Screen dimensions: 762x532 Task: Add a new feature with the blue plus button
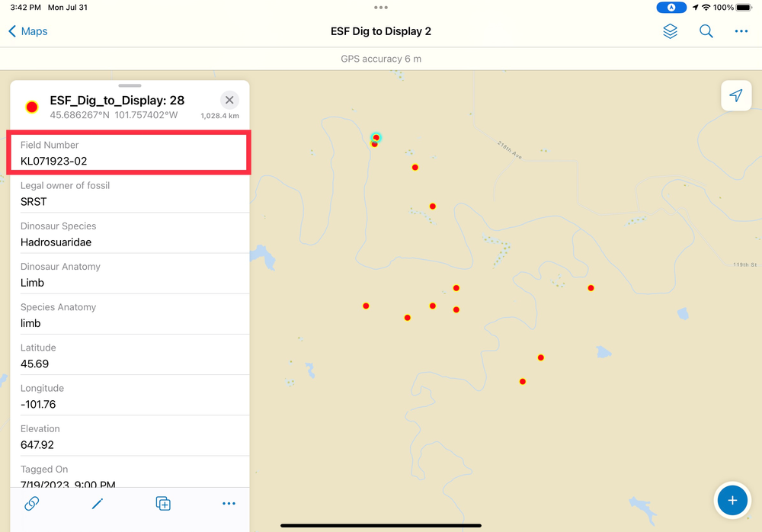(x=732, y=500)
